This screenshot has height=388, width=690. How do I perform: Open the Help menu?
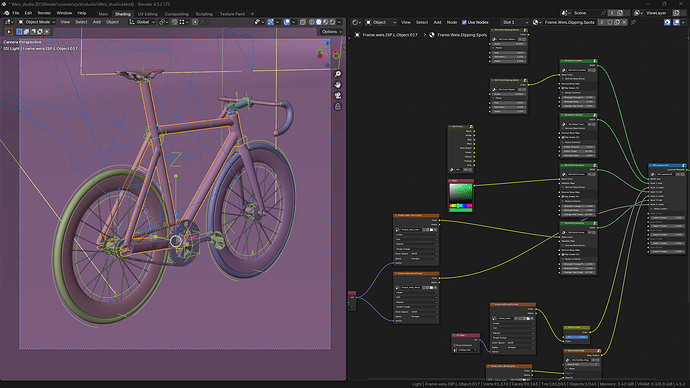click(82, 13)
